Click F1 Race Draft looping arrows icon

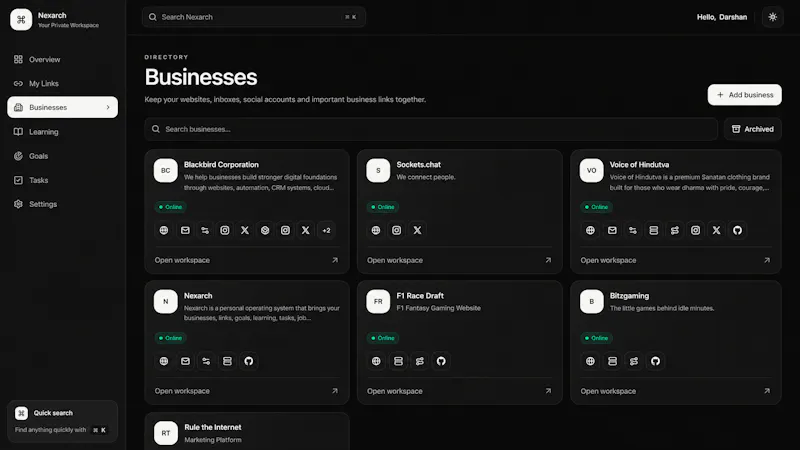tap(419, 361)
